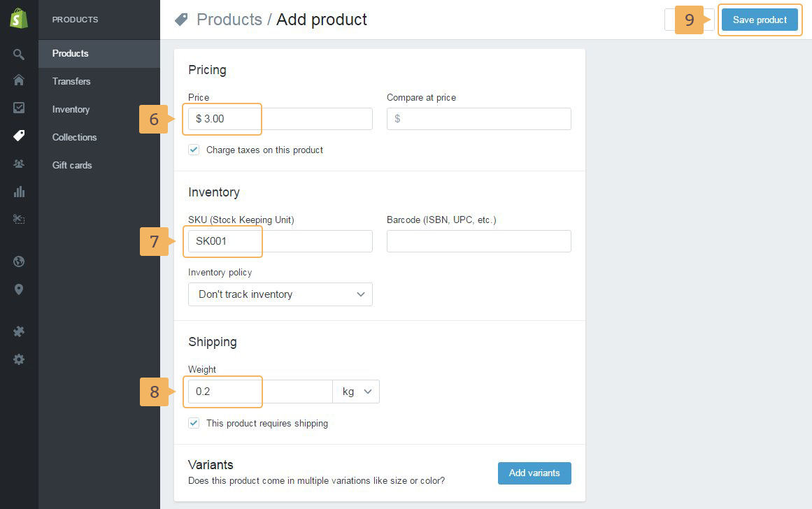Viewport: 812px width, 509px height.
Task: Open Gift cards in the Products menu
Action: point(72,165)
